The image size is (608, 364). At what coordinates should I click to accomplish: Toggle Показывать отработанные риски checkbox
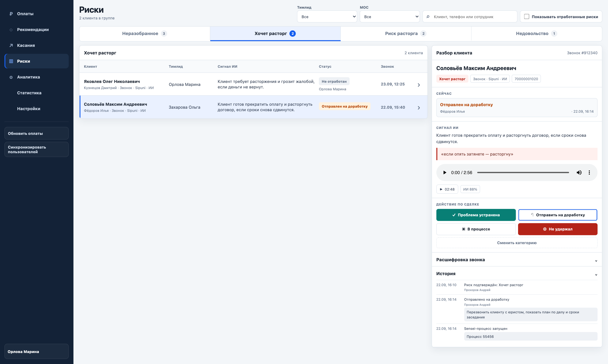(527, 16)
